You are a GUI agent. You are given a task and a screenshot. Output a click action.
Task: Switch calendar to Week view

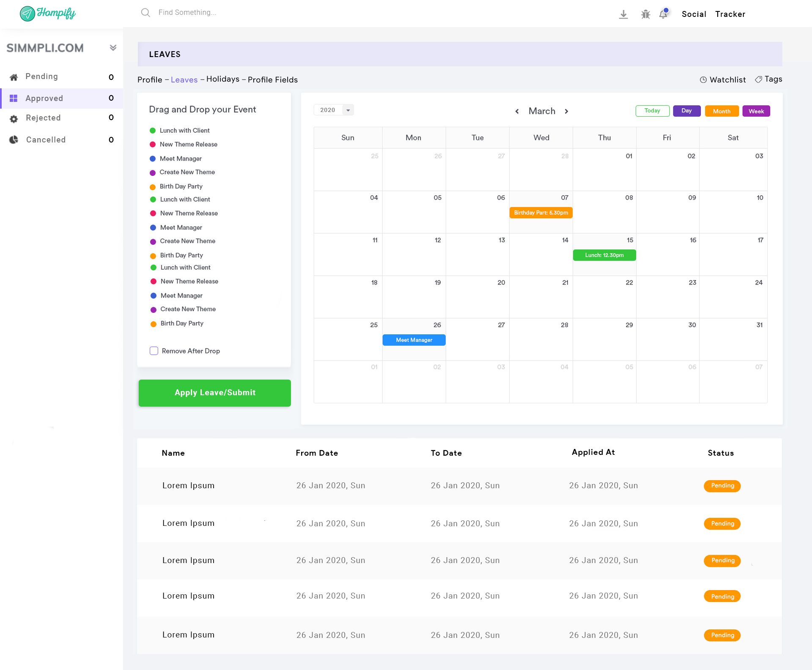click(756, 111)
